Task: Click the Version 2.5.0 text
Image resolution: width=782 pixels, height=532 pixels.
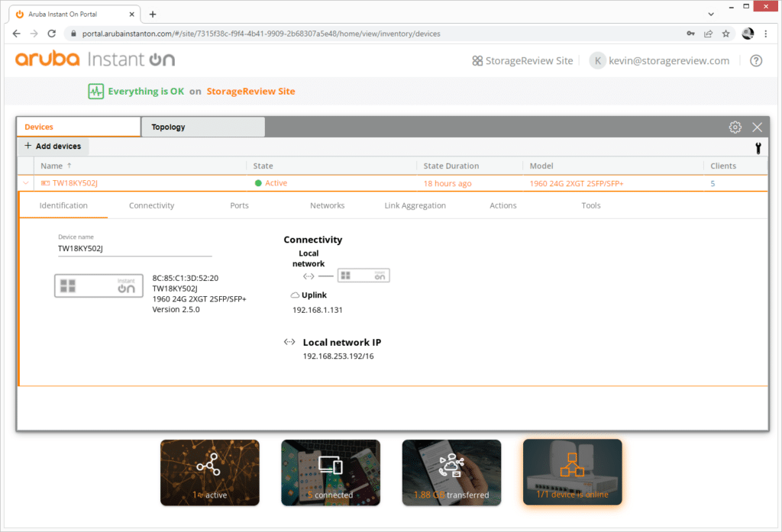Action: point(176,309)
